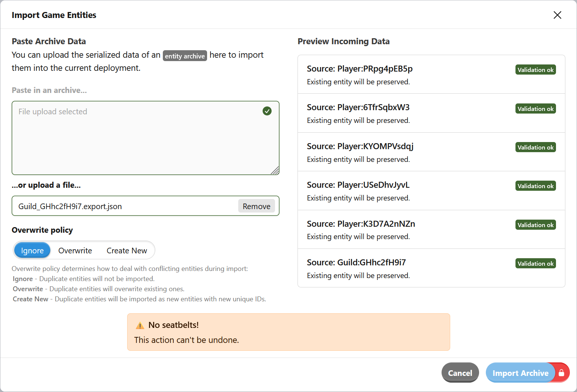The image size is (577, 392).
Task: Open the preview entry for Player:KYOMPVsdqj
Action: coord(360,146)
